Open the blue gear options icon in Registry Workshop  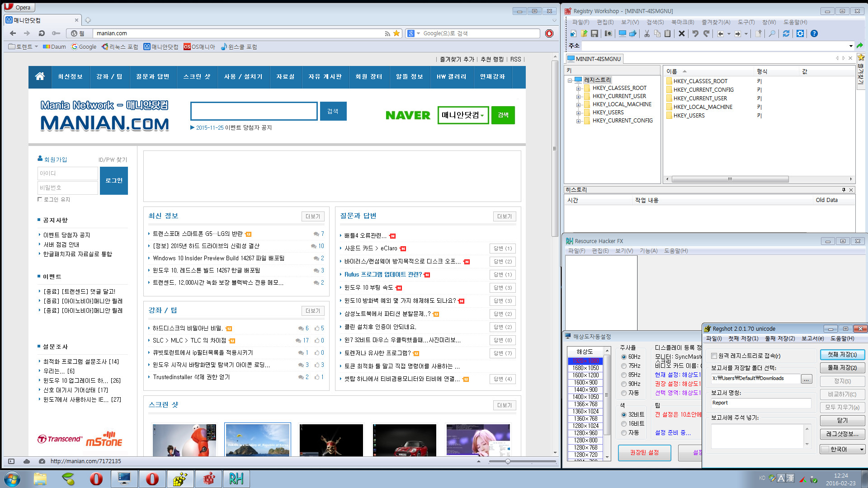pyautogui.click(x=800, y=33)
